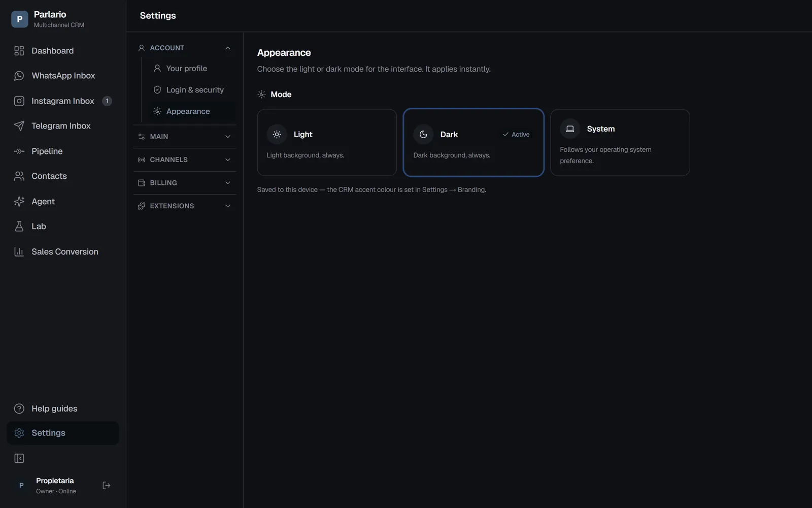Click the 'Owner · Online' status text

click(x=56, y=491)
